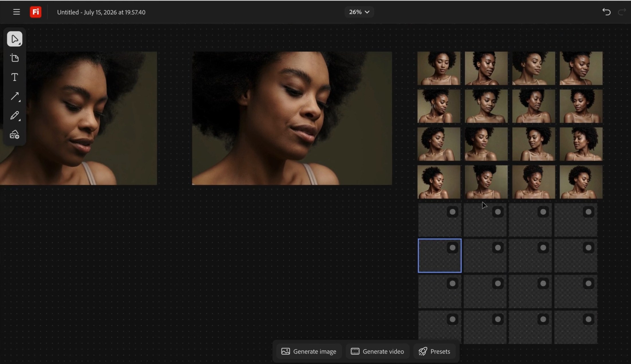Select the blue-outlined empty placeholder frame
631x364 pixels.
pyautogui.click(x=440, y=255)
